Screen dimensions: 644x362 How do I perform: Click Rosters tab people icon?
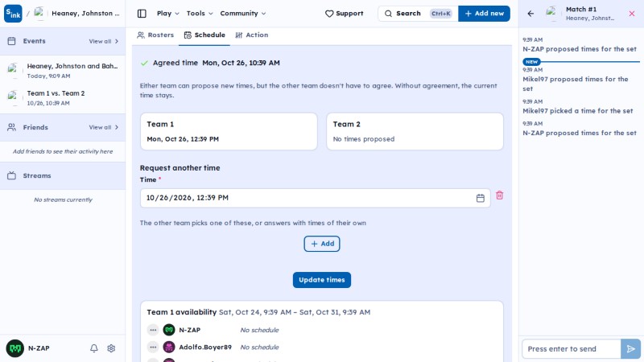pos(141,35)
